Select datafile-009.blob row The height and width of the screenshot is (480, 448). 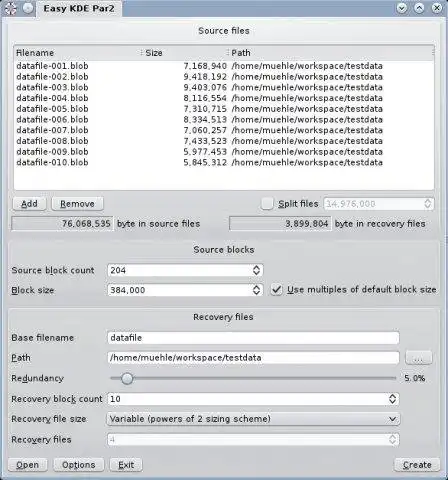[x=224, y=152]
